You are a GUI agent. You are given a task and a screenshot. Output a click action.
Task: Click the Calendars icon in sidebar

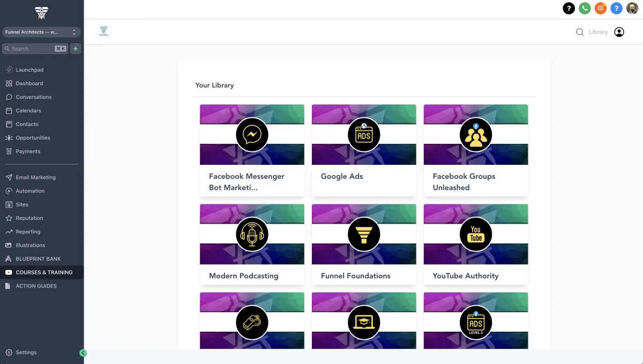coord(9,111)
